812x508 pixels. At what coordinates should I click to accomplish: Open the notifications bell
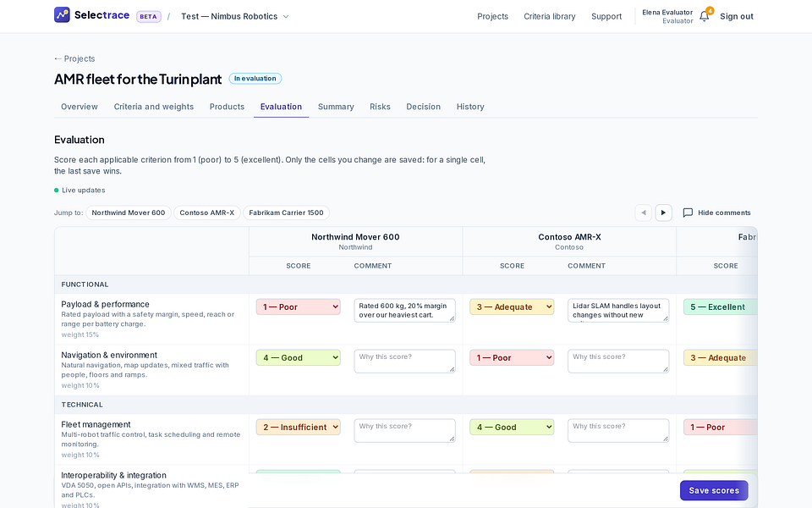tap(705, 16)
